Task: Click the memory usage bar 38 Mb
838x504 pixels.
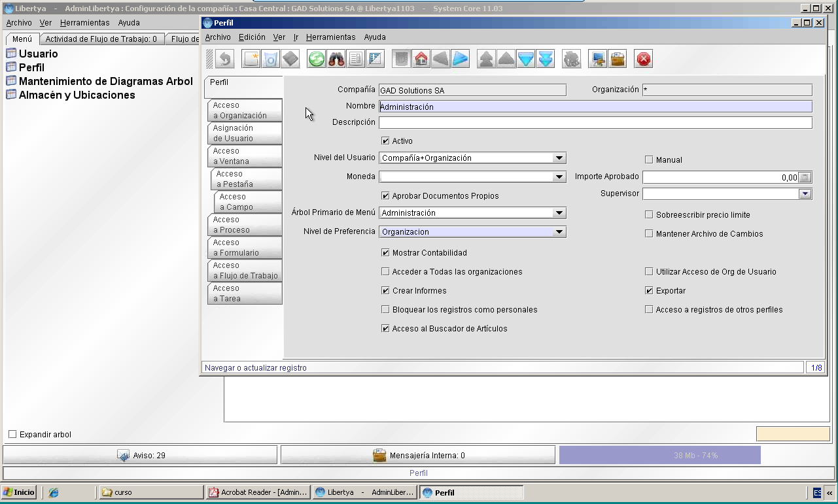Action: [x=659, y=455]
